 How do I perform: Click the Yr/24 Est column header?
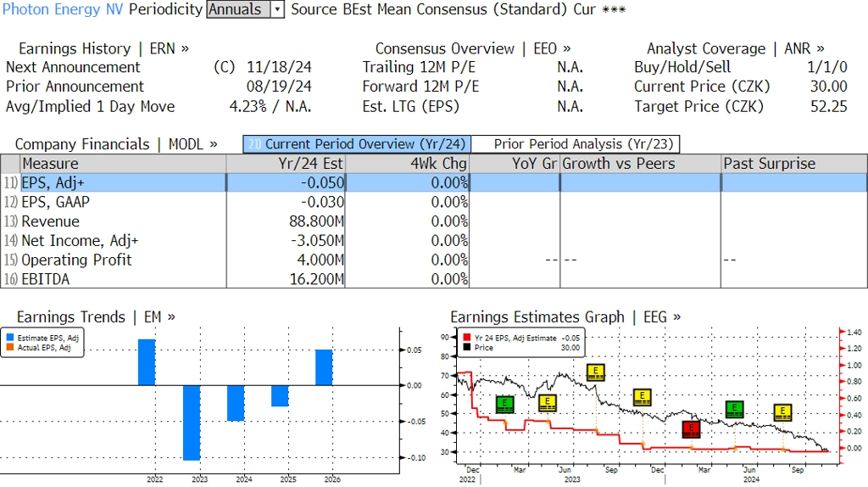286,164
